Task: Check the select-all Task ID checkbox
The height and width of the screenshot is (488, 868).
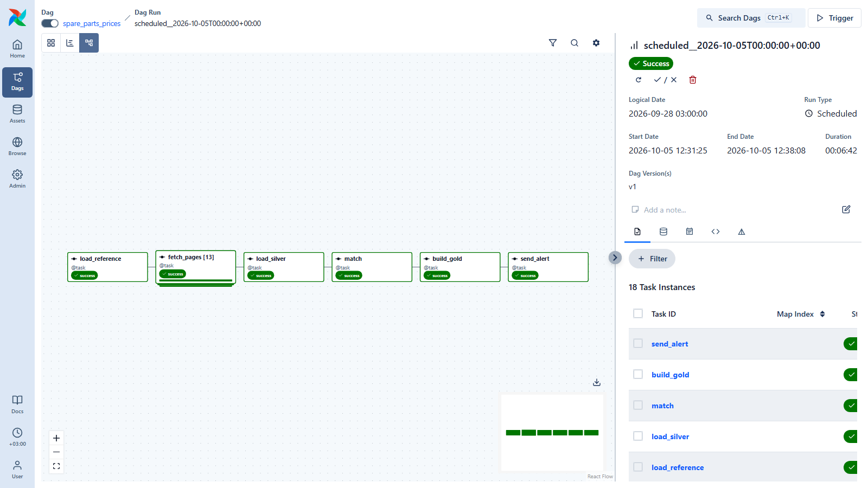Action: pos(638,313)
